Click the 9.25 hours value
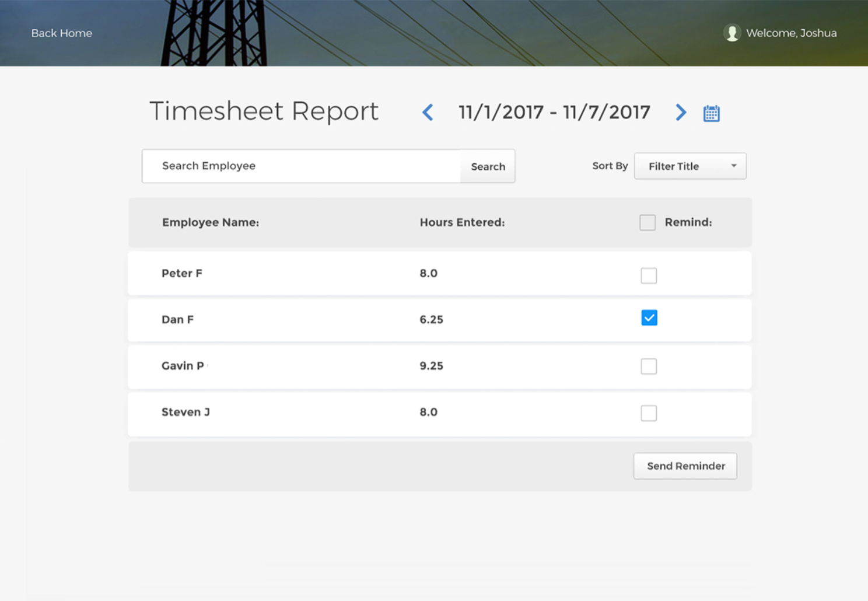This screenshot has width=868, height=601. 431,366
